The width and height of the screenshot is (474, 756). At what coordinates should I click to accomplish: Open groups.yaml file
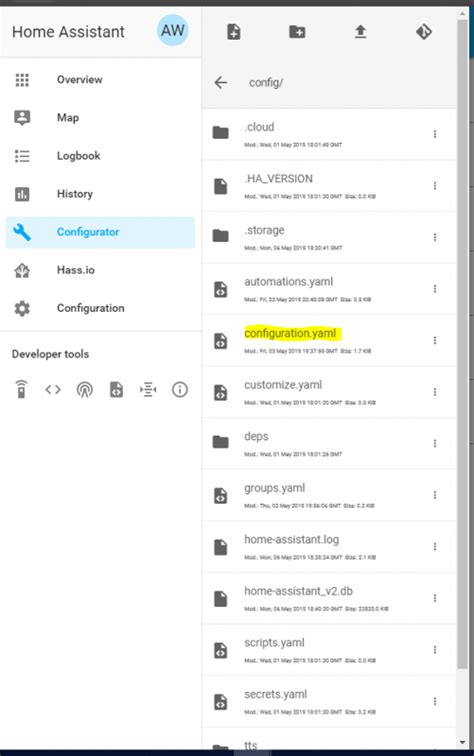pos(329,495)
